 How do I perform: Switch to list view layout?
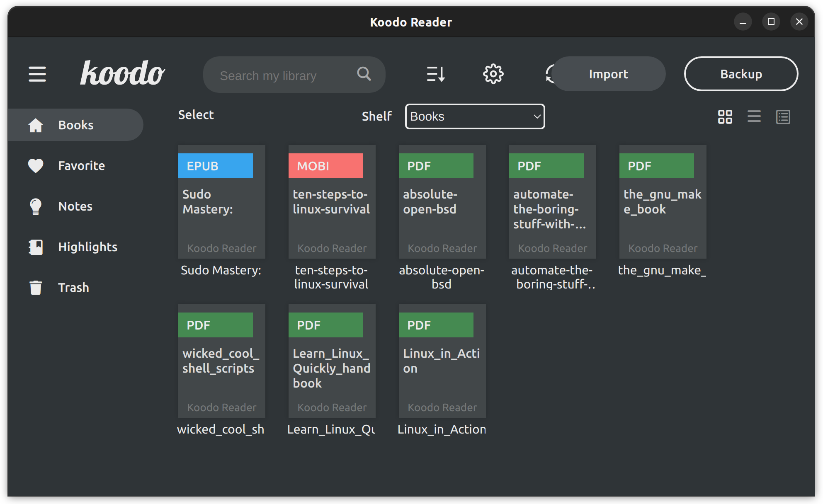(x=754, y=117)
